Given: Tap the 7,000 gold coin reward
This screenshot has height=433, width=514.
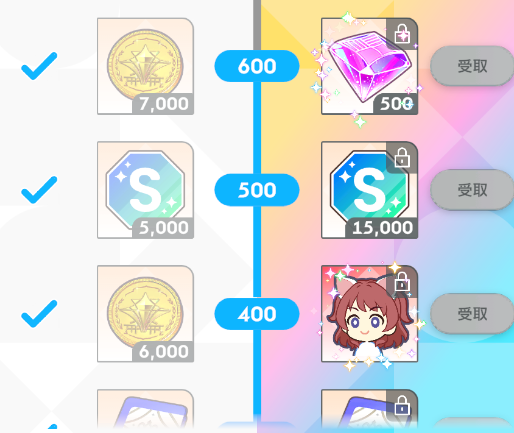Looking at the screenshot, I should (145, 66).
